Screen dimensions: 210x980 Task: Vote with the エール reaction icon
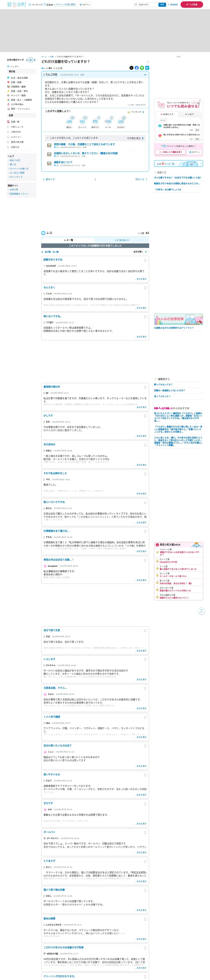coord(108,122)
